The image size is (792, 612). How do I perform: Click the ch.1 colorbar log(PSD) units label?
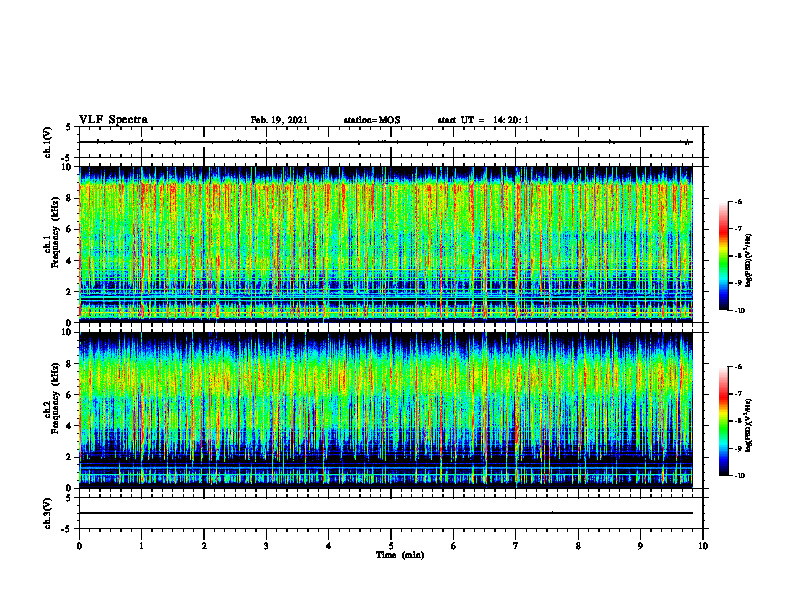[749, 260]
